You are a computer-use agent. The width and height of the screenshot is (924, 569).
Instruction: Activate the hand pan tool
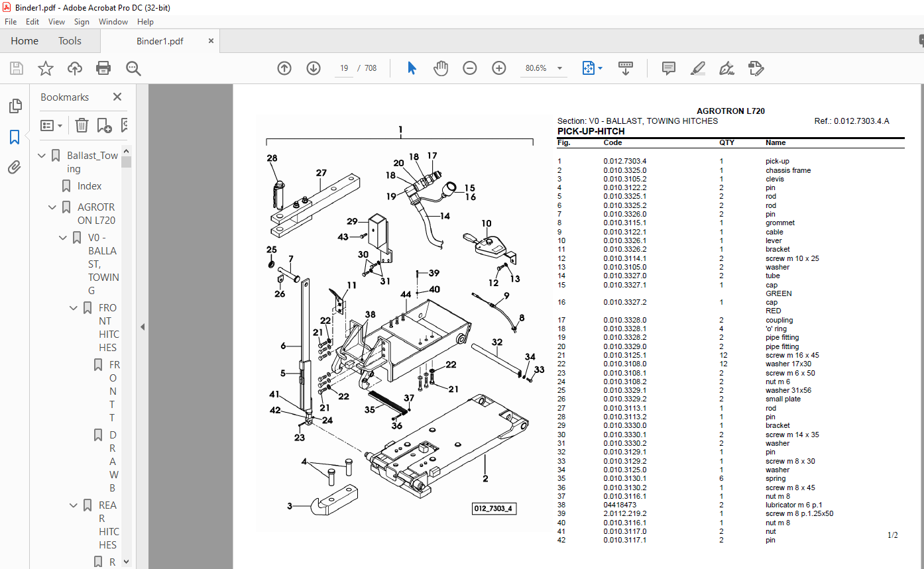(441, 68)
